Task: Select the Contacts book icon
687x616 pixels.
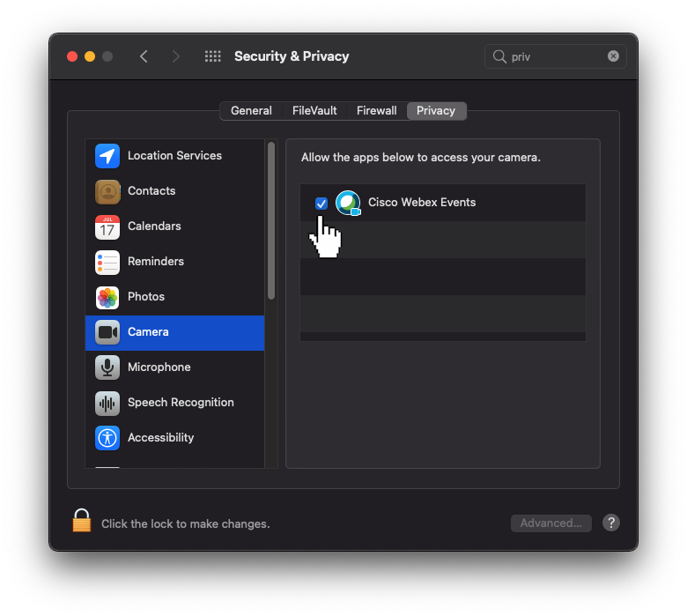Action: click(107, 191)
